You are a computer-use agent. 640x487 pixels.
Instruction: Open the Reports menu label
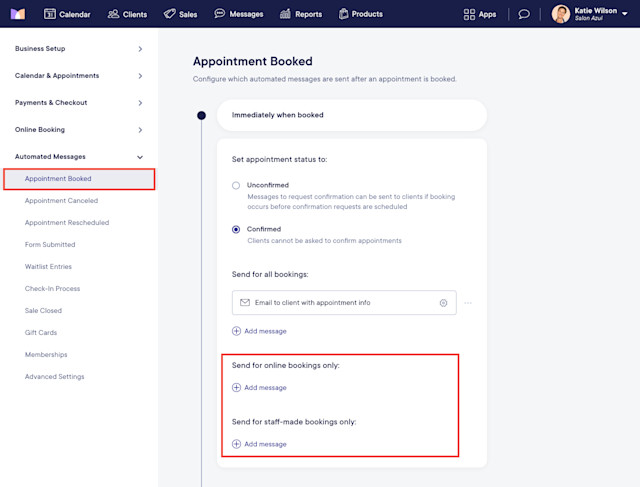tap(309, 14)
